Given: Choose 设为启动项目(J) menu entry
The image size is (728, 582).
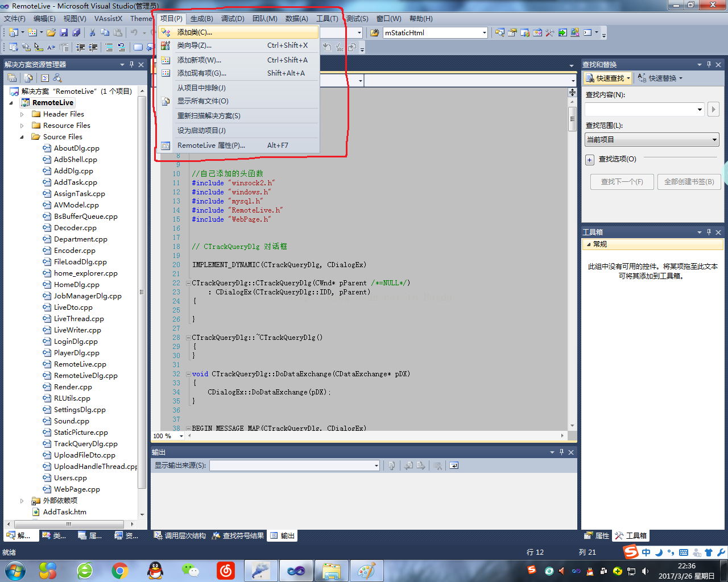Looking at the screenshot, I should coord(238,131).
